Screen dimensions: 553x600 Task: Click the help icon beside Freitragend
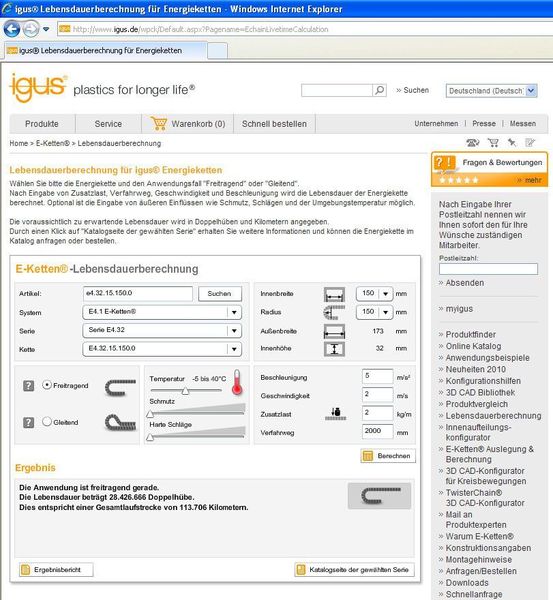pyautogui.click(x=29, y=386)
